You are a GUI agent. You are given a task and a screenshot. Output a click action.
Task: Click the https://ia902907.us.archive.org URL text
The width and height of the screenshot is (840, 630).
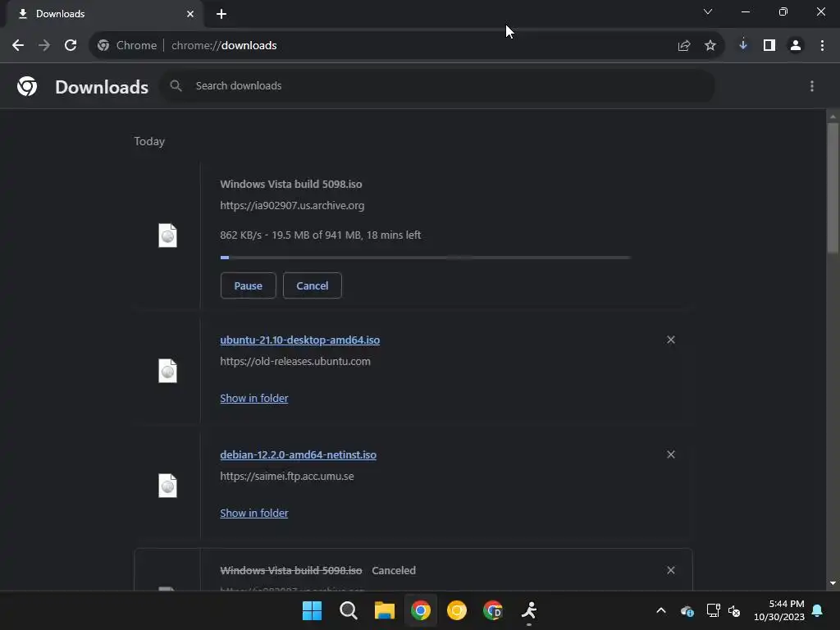point(292,206)
